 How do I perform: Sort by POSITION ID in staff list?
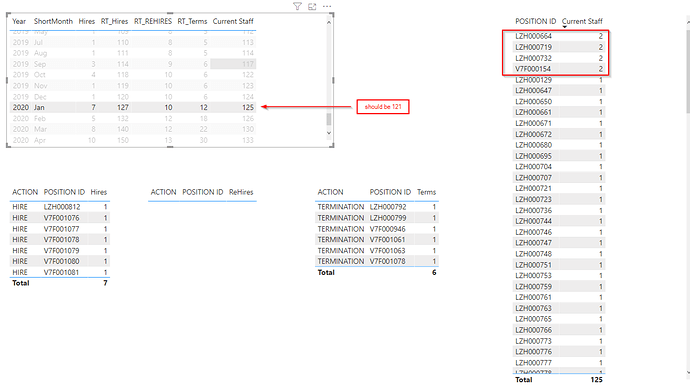(536, 21)
